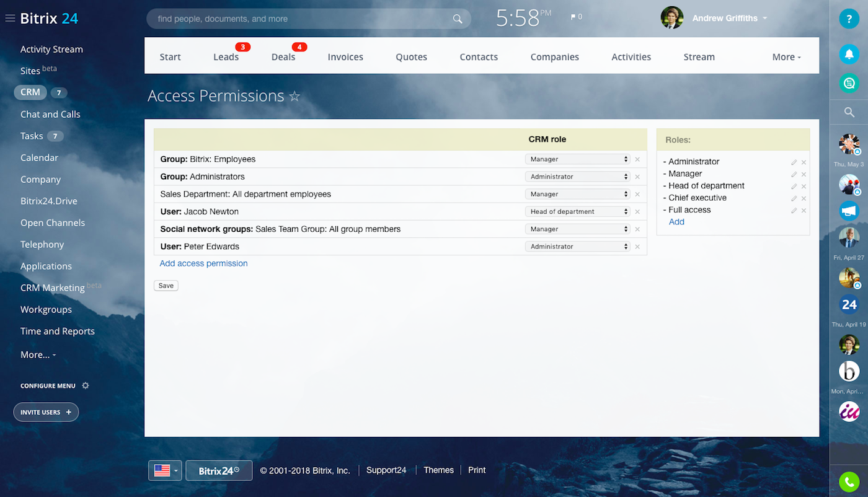Open the Contacts tab
The height and width of the screenshot is (497, 868).
479,57
